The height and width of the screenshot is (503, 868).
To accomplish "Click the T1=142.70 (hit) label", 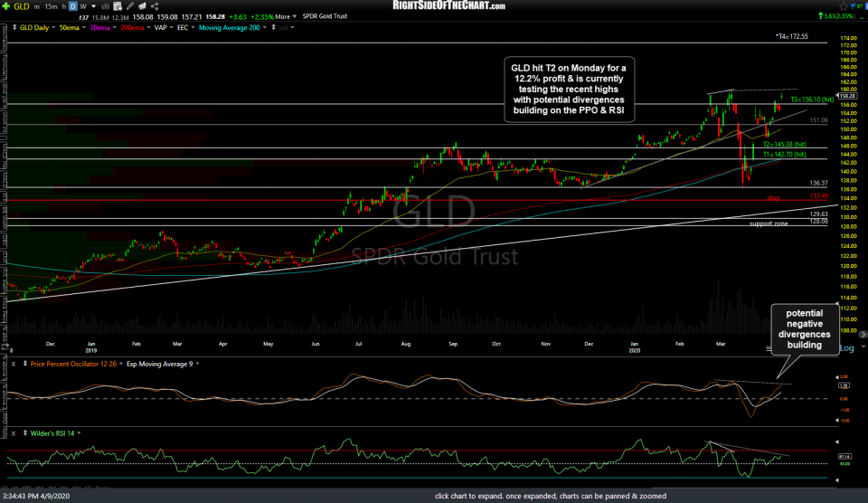I will 785,155.
